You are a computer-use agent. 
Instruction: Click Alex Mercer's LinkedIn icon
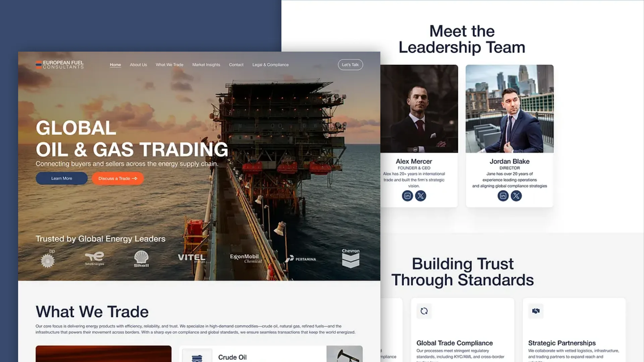[x=407, y=196]
